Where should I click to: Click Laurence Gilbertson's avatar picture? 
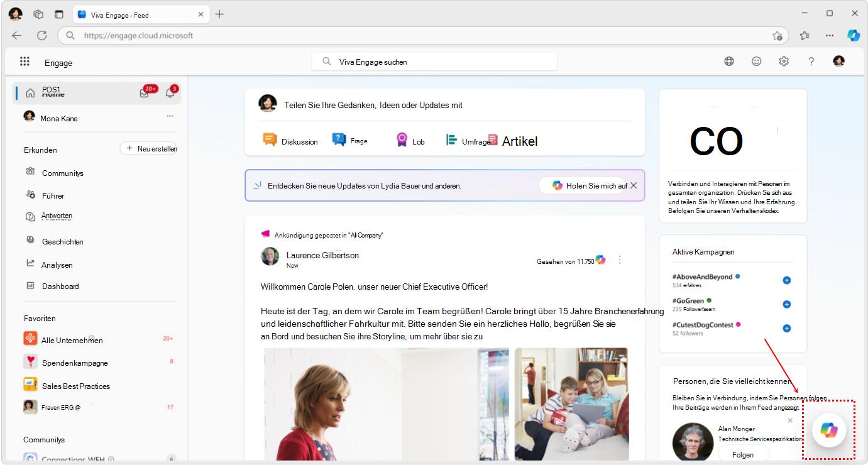270,256
